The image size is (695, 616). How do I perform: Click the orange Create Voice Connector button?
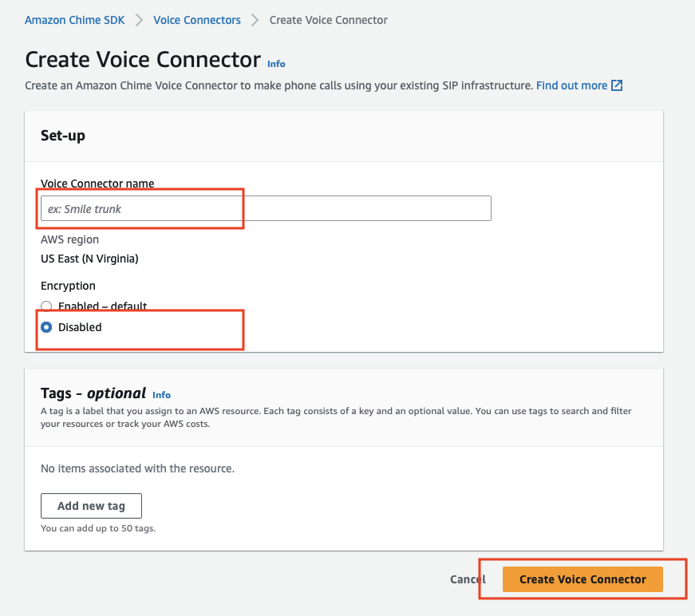pos(582,579)
